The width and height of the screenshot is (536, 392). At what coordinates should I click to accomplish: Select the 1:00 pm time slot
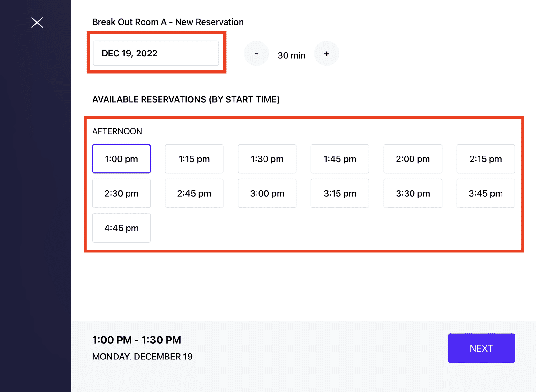121,159
